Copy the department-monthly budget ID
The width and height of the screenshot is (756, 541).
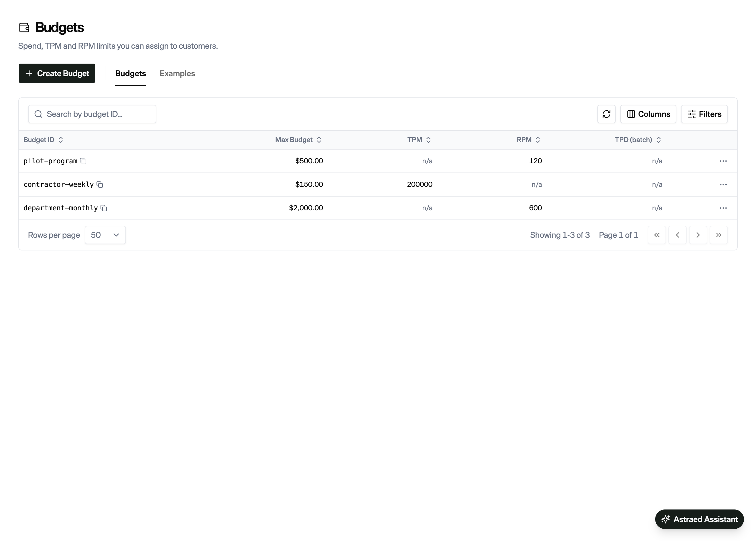pyautogui.click(x=104, y=208)
